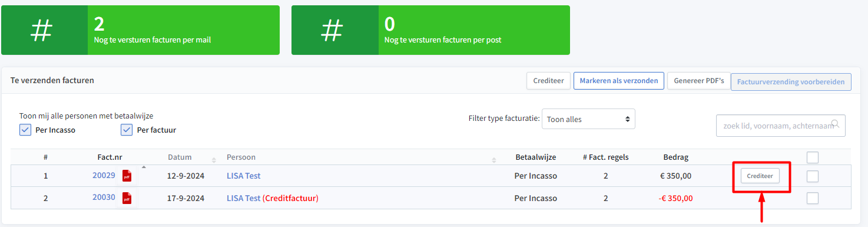Screen dimensions: 868x227
Task: Select checkbox for invoice row 2
Action: [x=813, y=198]
